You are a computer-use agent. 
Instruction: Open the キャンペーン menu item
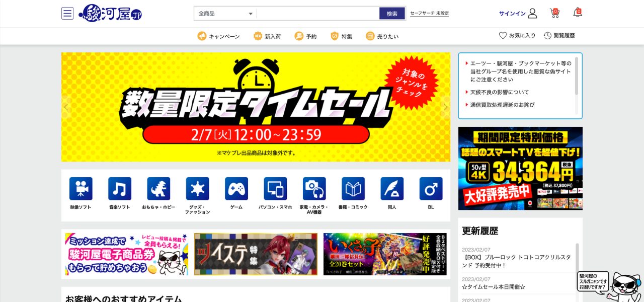218,36
